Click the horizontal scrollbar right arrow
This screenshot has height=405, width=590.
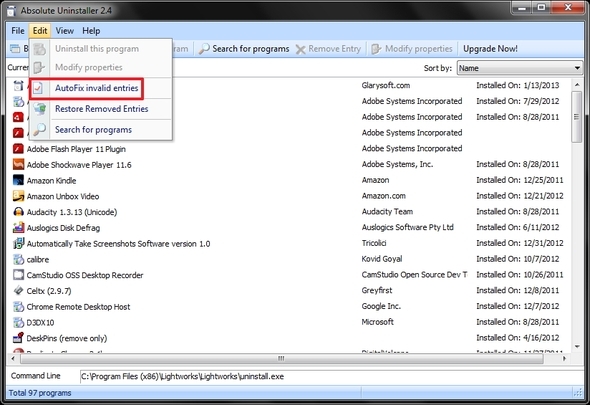point(564,359)
